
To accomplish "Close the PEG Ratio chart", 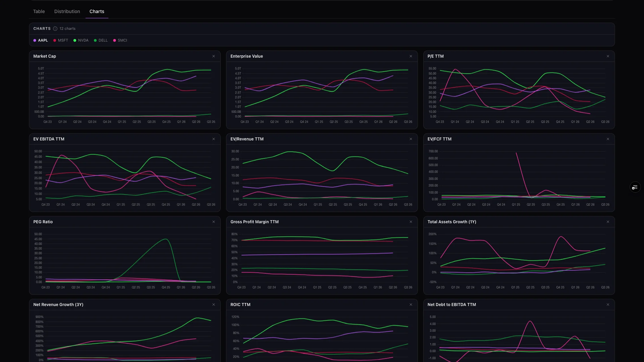I will 214,222.
